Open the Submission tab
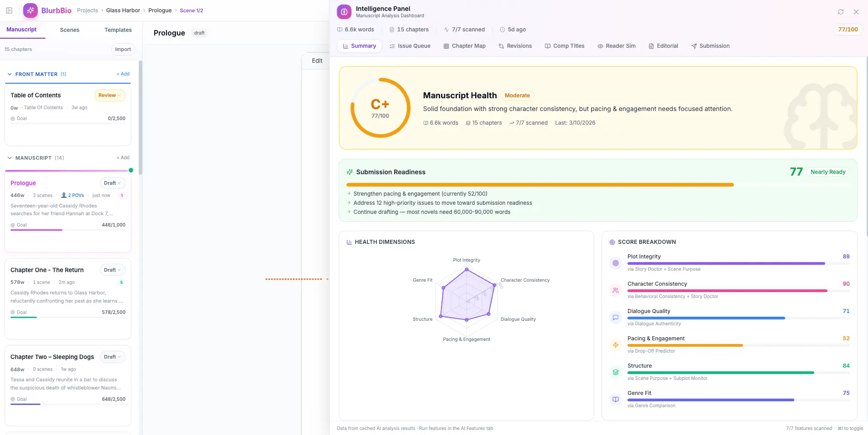 (x=710, y=46)
